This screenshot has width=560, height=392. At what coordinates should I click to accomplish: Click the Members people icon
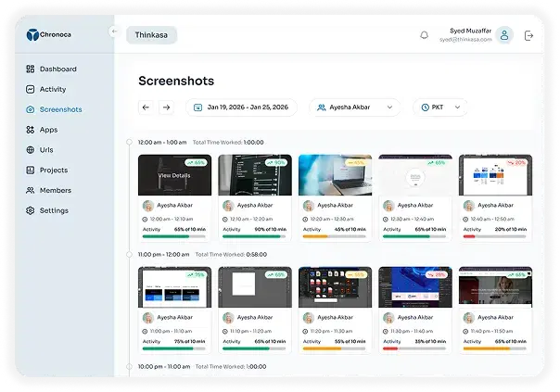click(31, 190)
